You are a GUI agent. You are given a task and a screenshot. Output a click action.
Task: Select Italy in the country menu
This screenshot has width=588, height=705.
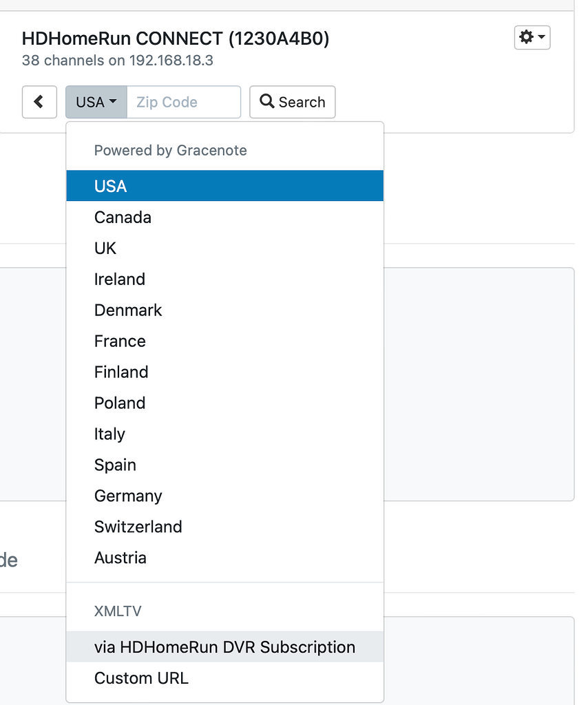109,434
